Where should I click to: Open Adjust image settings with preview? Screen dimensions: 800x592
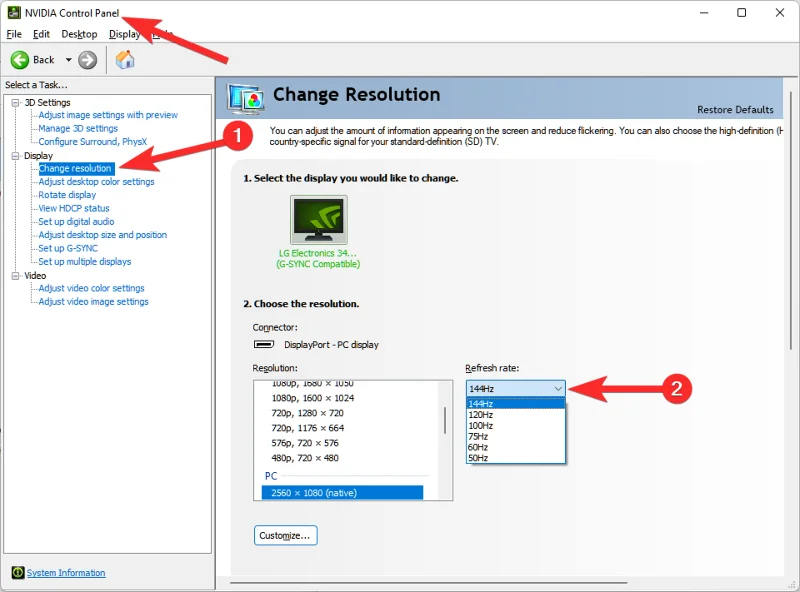point(108,115)
